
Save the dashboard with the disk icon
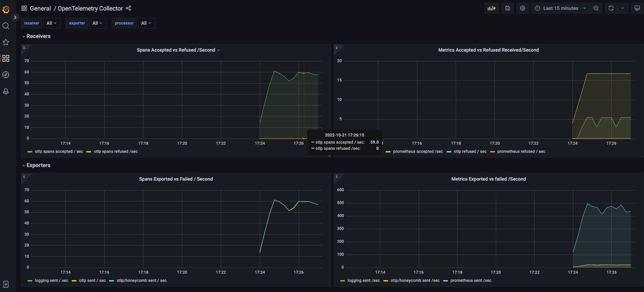point(508,8)
